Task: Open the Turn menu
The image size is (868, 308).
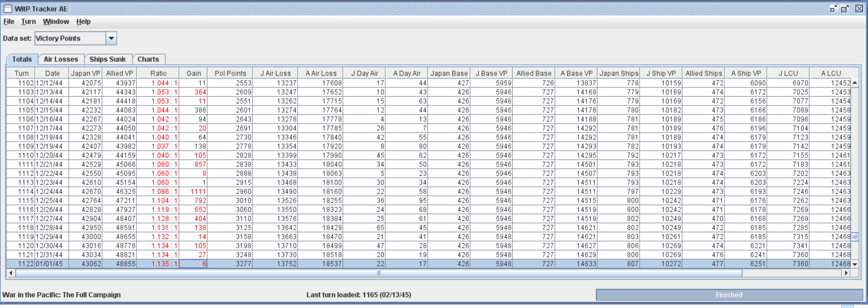Action: tap(28, 21)
